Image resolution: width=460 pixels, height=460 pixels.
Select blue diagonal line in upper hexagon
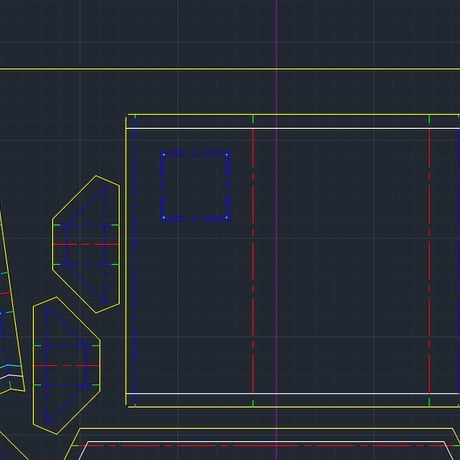click(86, 204)
